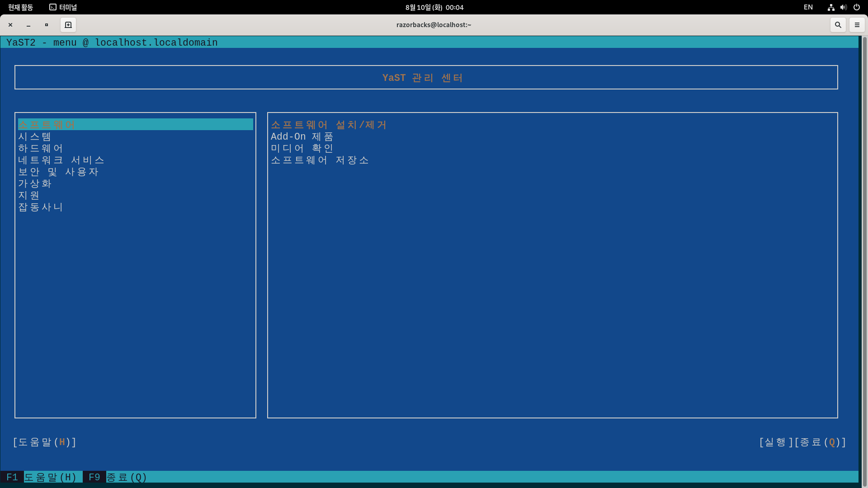868x488 pixels.
Task: Click the power icon in top bar
Action: point(856,7)
